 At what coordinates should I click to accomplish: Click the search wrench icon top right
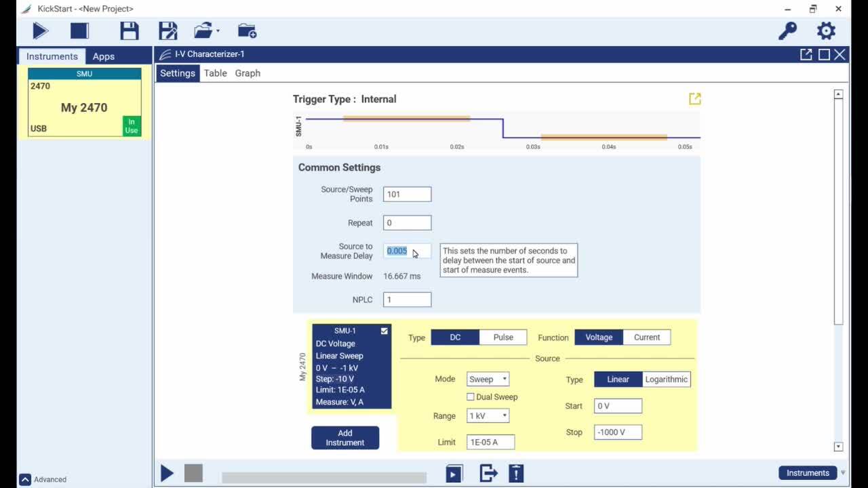(x=787, y=30)
